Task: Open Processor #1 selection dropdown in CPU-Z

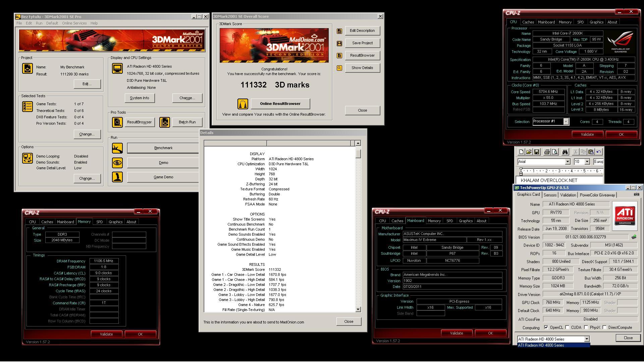Action: pyautogui.click(x=566, y=122)
